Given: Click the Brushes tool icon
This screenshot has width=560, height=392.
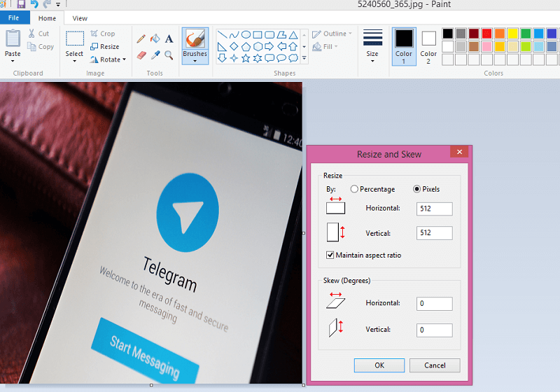Looking at the screenshot, I should (195, 38).
